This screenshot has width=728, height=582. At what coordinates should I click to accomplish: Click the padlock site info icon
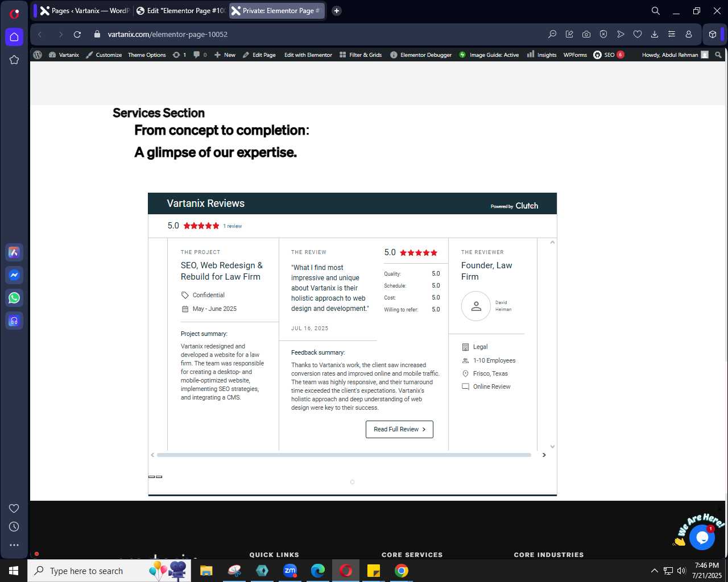(97, 34)
